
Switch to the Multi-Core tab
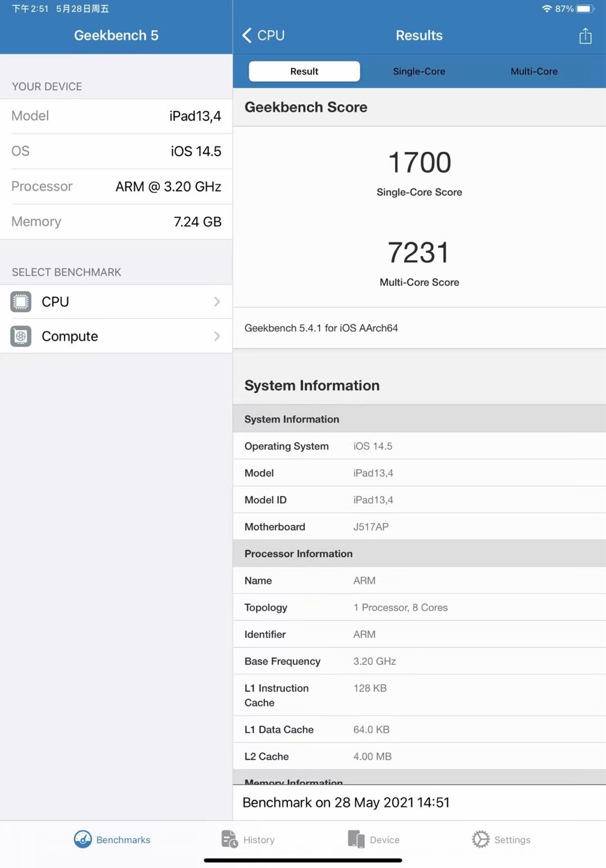(x=534, y=71)
